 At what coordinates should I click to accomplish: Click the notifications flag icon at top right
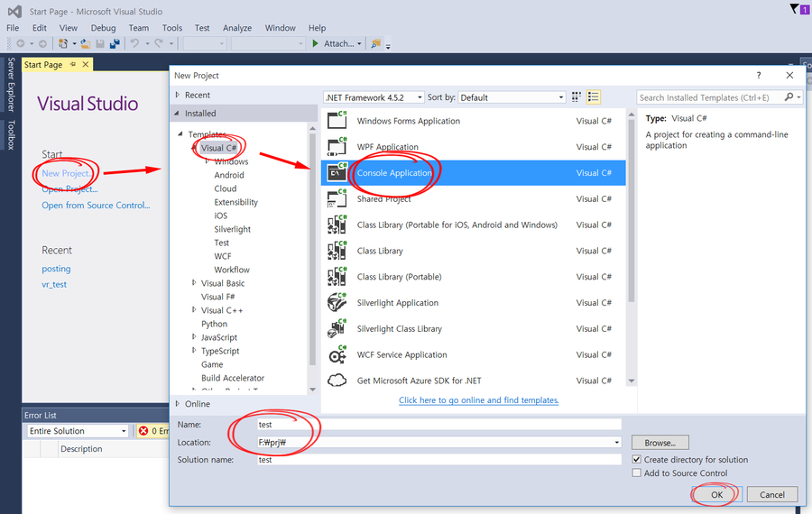pos(794,8)
